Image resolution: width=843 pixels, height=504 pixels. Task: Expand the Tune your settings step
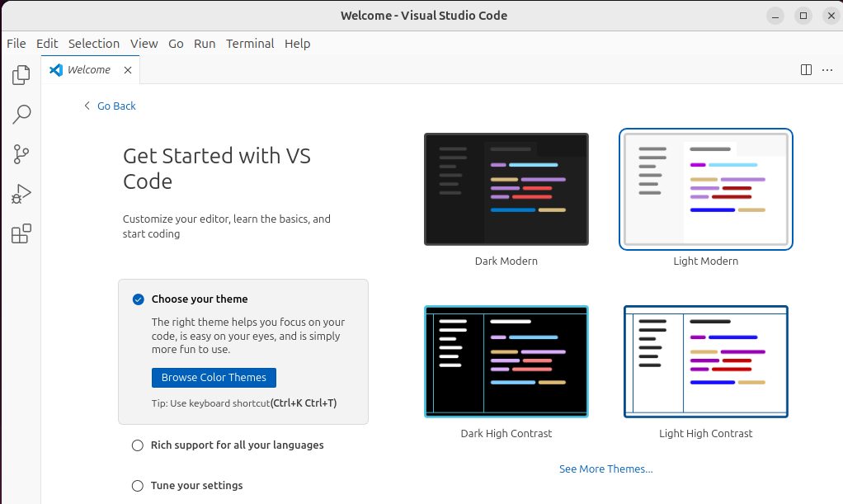coord(197,486)
